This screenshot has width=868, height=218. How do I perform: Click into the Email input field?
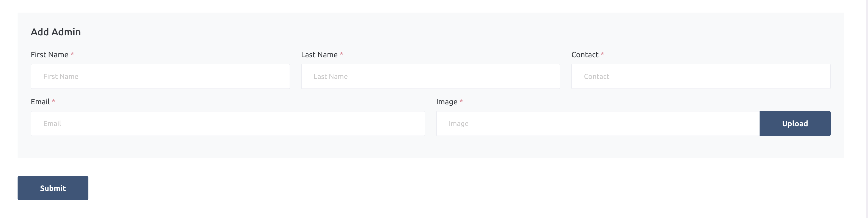click(228, 124)
